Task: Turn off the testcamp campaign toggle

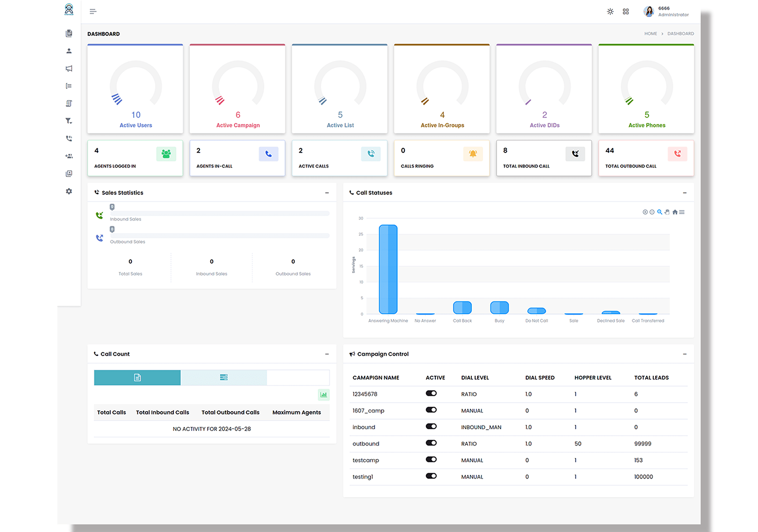Action: coord(431,459)
